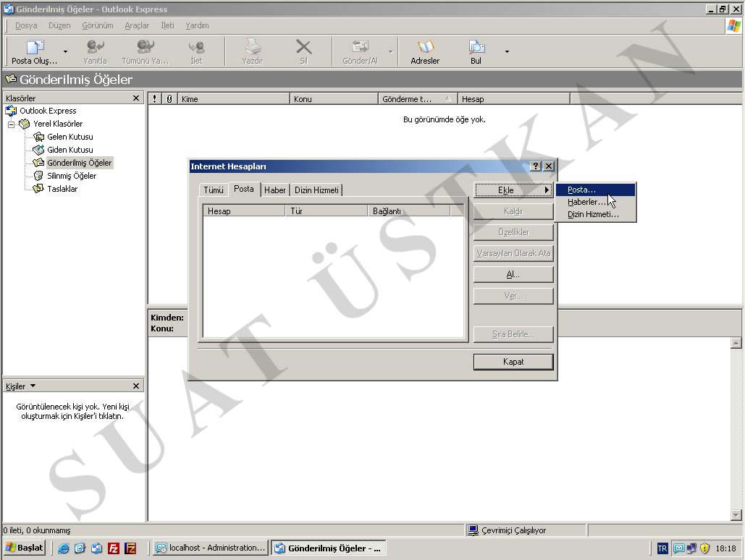
Task: Choose Haberler... from the Ekle menu
Action: 595,202
